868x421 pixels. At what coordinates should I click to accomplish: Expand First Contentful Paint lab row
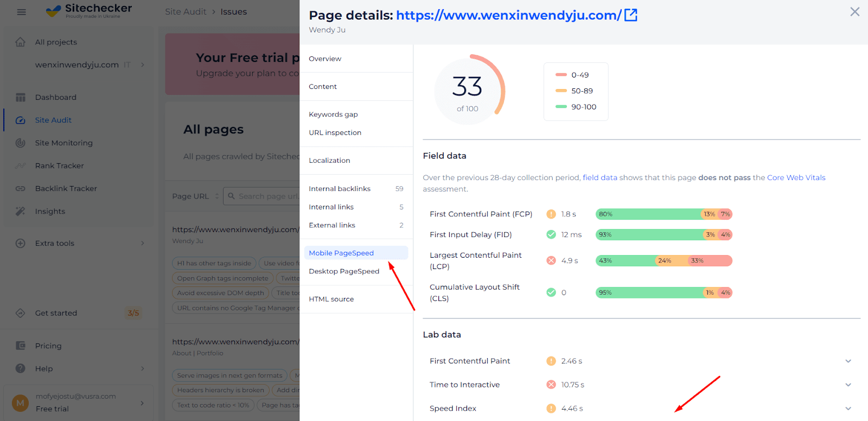(848, 361)
